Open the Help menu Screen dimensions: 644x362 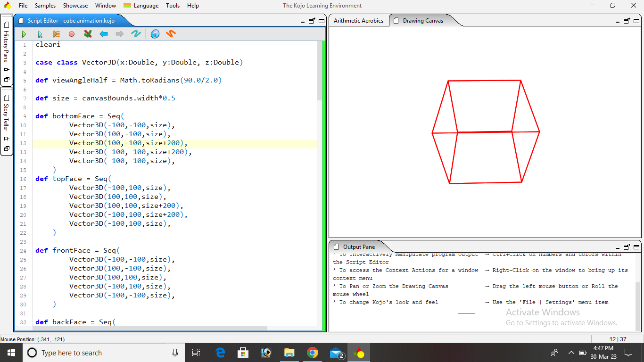coord(193,6)
